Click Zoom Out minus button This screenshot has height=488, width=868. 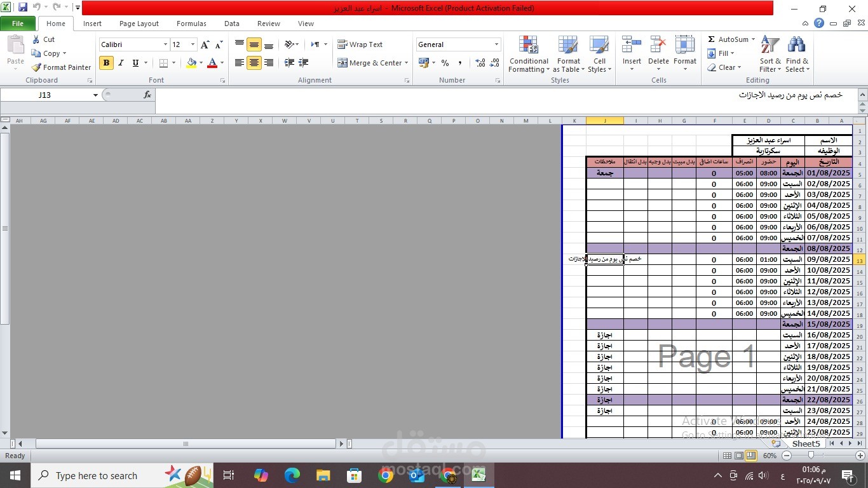pyautogui.click(x=787, y=456)
